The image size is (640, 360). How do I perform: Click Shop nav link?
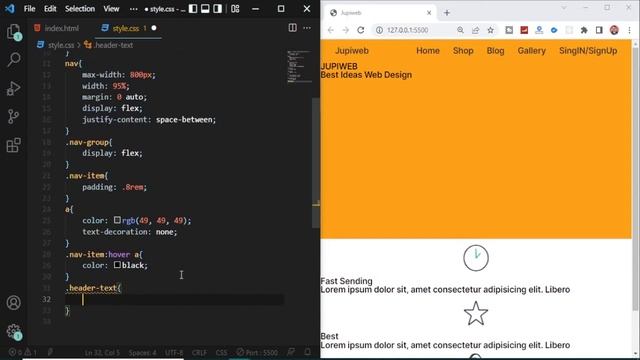click(x=463, y=51)
